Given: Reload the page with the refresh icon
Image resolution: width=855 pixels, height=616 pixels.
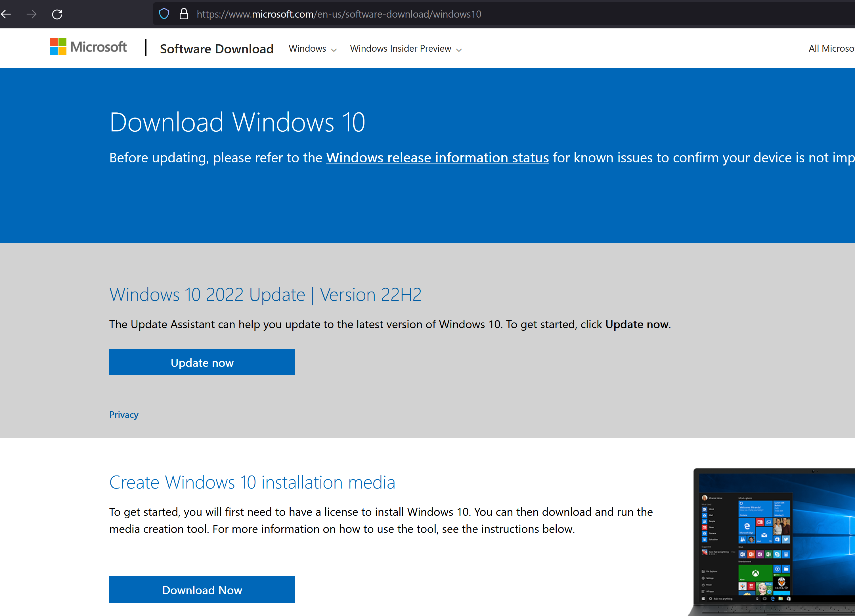Looking at the screenshot, I should tap(57, 14).
